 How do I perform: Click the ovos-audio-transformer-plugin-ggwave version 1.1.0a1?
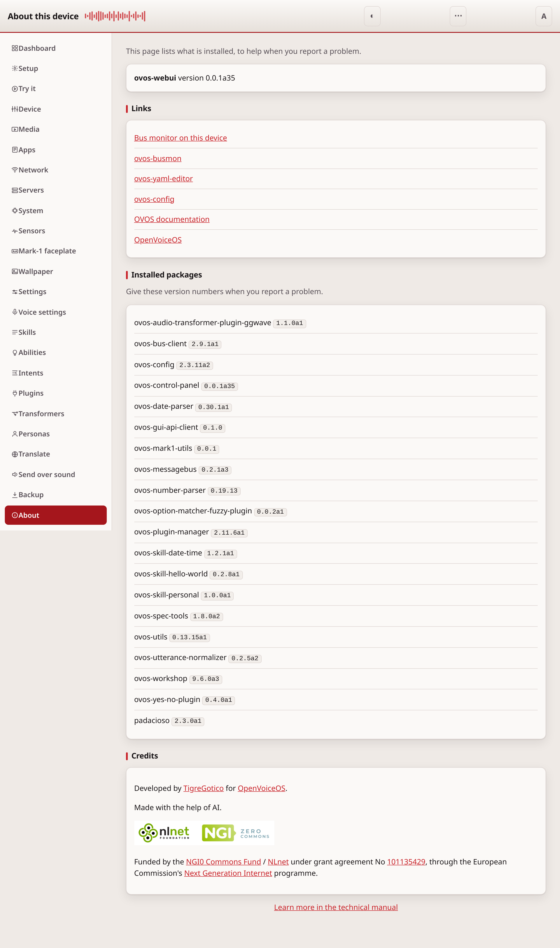(x=289, y=323)
